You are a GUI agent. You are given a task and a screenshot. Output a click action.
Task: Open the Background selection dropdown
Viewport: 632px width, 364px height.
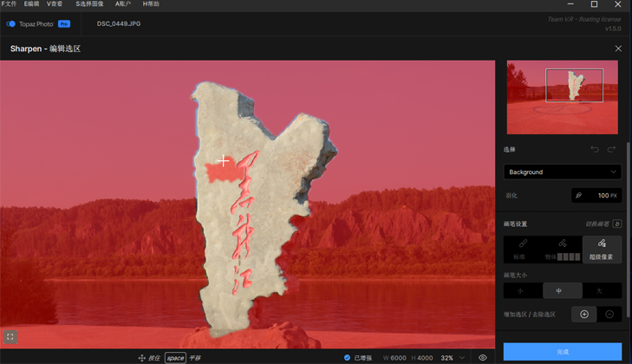tap(563, 172)
